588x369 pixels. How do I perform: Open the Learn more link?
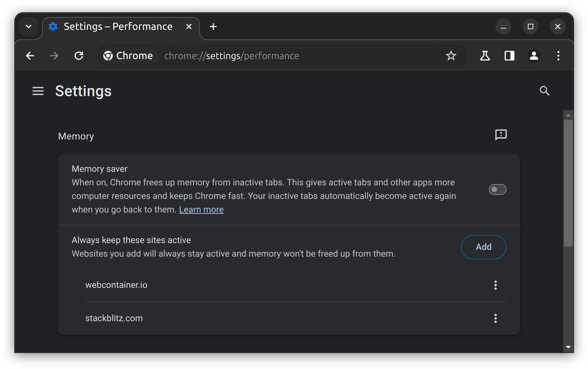(201, 210)
